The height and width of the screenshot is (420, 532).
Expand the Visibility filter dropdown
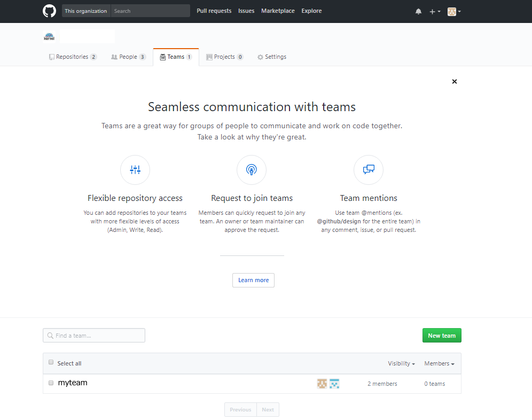(x=401, y=363)
